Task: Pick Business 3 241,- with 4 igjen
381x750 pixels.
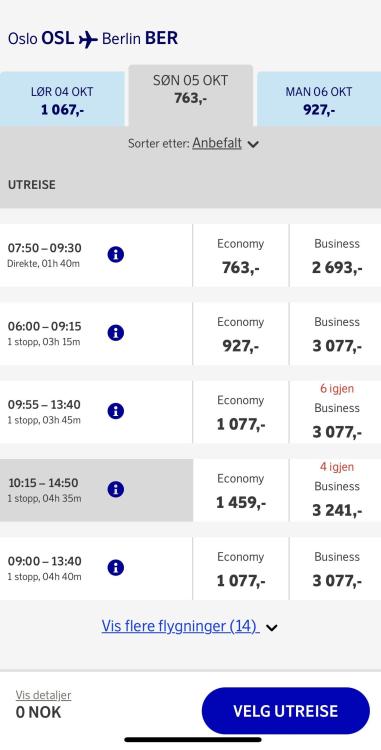Action: coord(337,490)
